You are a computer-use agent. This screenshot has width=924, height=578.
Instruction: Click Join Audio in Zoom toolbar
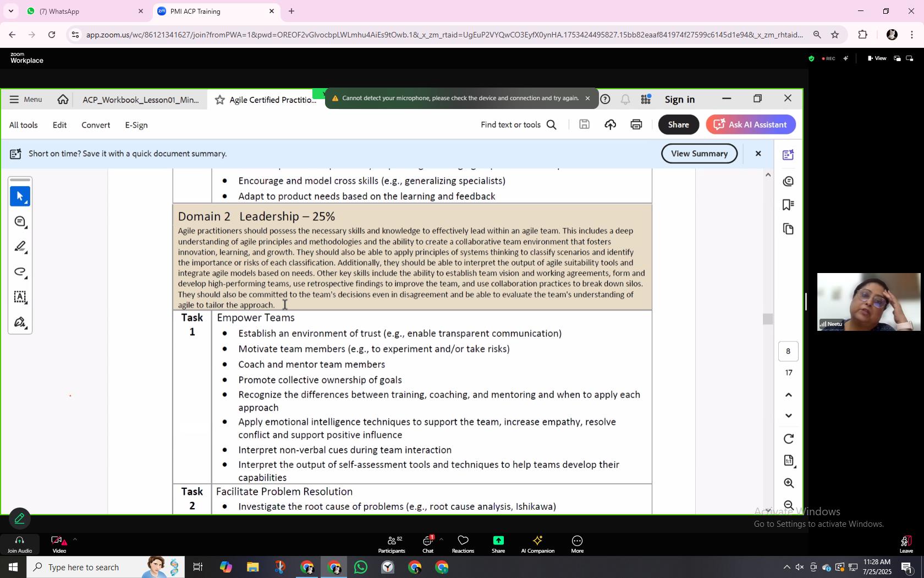coord(19,544)
